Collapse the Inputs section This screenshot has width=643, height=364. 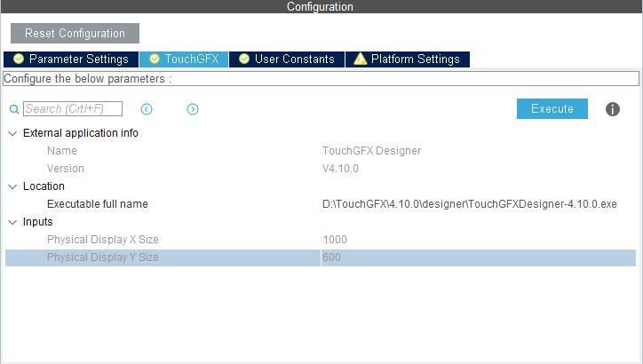[x=12, y=222]
